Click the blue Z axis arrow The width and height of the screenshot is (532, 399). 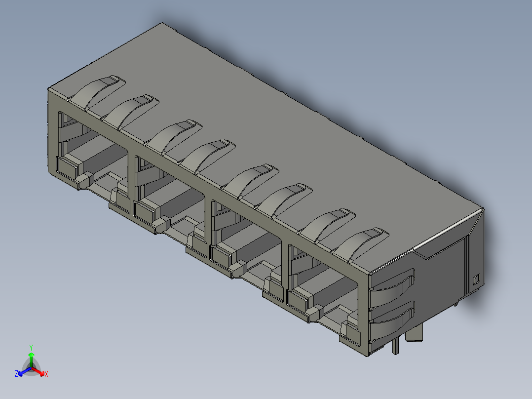click(25, 371)
